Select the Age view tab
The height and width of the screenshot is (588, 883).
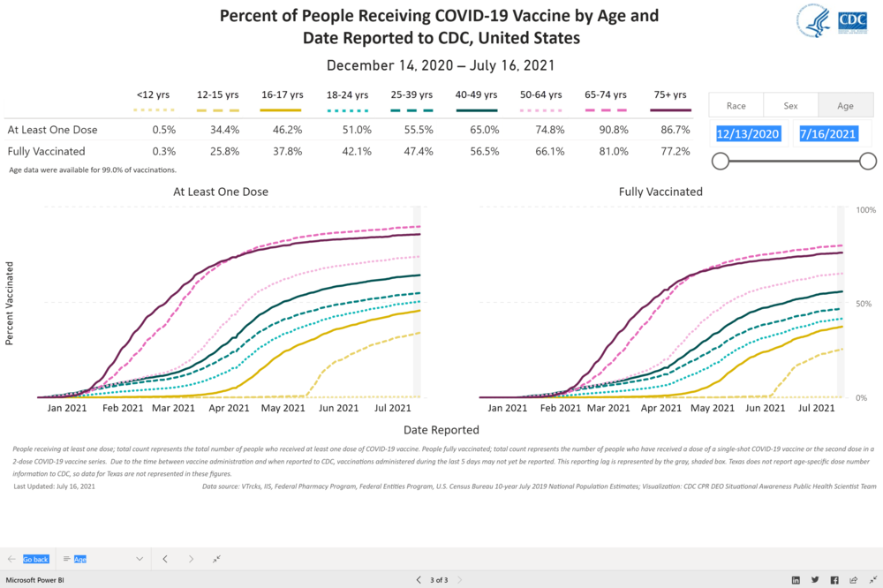(x=845, y=105)
